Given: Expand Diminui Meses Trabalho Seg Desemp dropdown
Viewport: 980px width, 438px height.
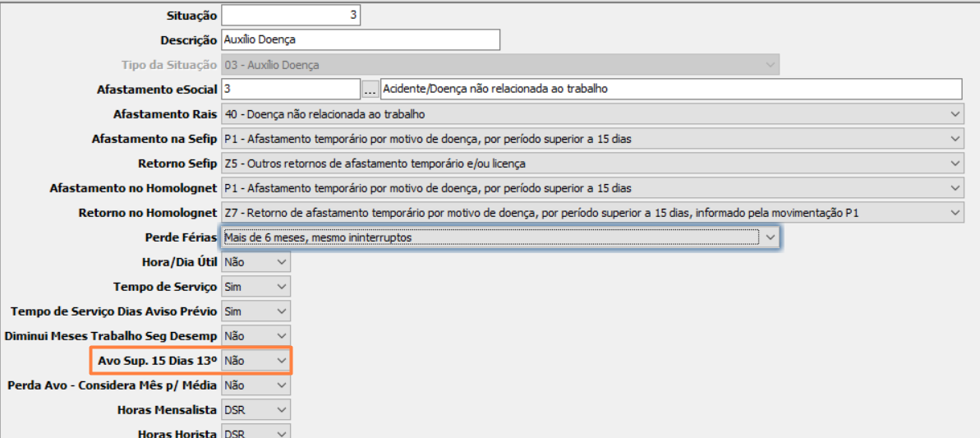Looking at the screenshot, I should (255, 336).
